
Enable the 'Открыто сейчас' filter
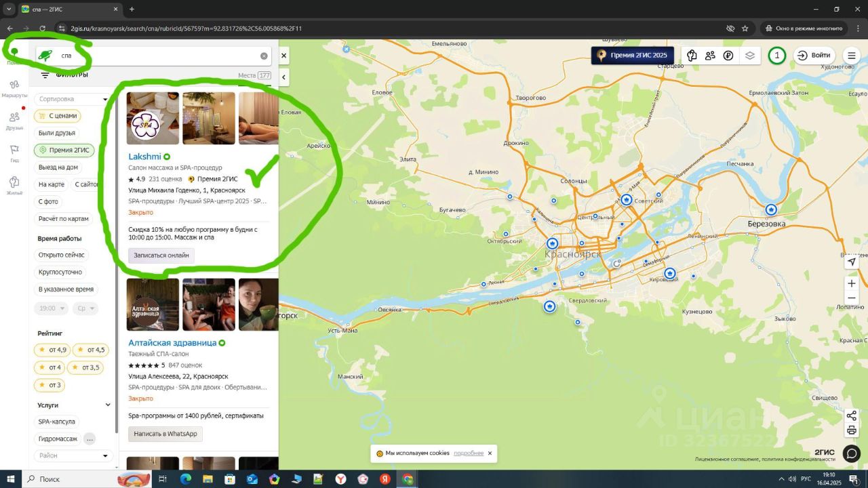point(62,255)
